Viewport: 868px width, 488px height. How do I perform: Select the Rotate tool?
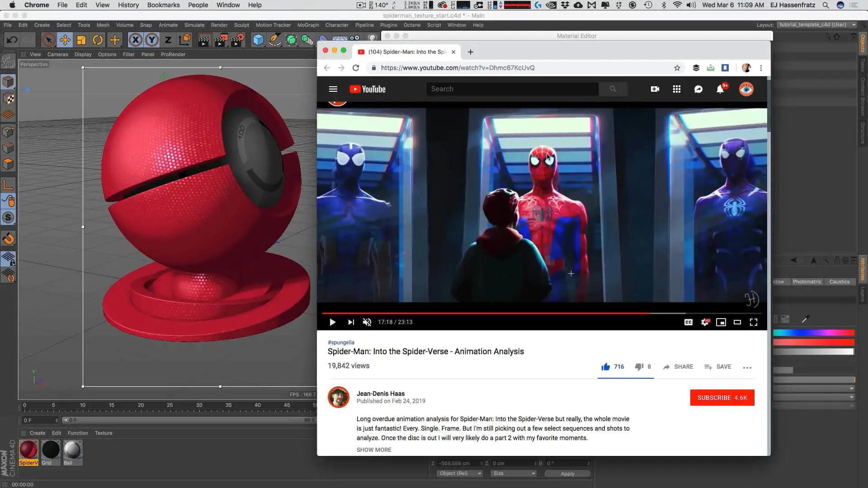(x=98, y=40)
